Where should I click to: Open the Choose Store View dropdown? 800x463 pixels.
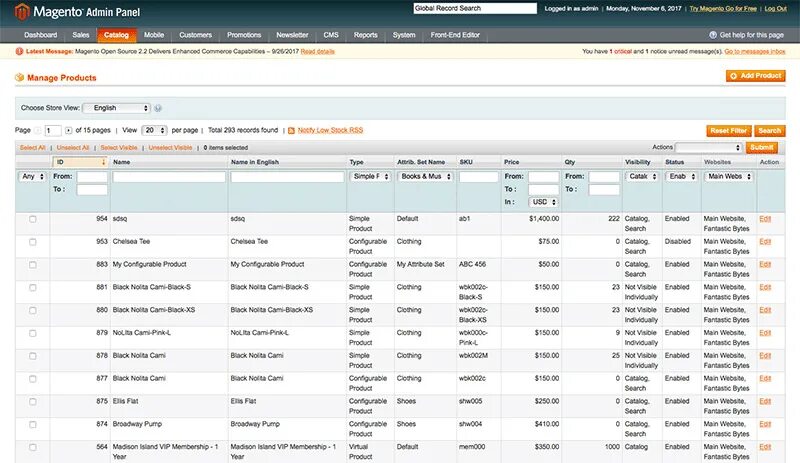point(116,108)
